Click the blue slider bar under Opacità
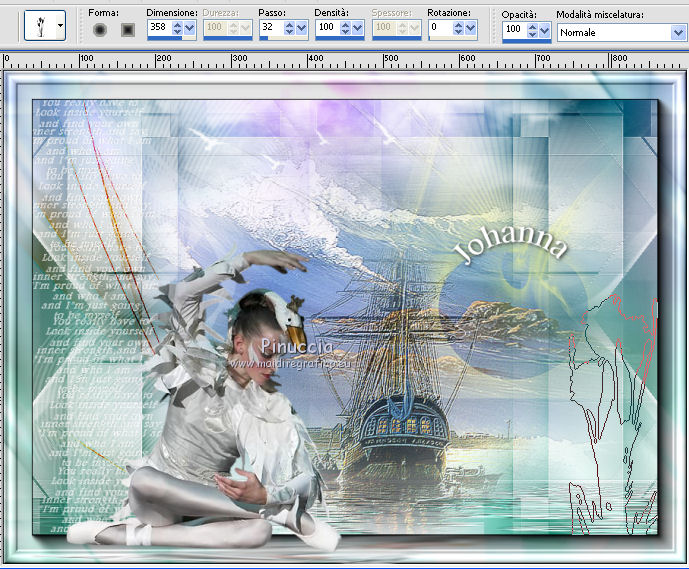This screenshot has height=569, width=689. pos(527,41)
